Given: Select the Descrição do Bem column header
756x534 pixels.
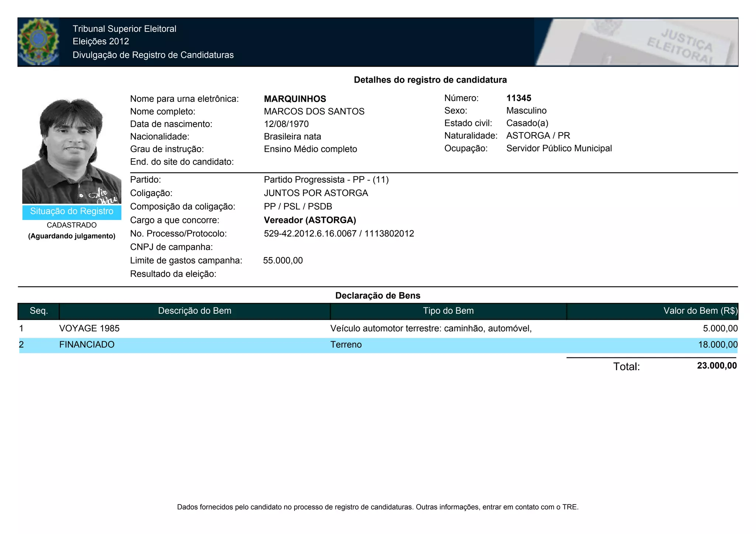Looking at the screenshot, I should click(x=195, y=311).
